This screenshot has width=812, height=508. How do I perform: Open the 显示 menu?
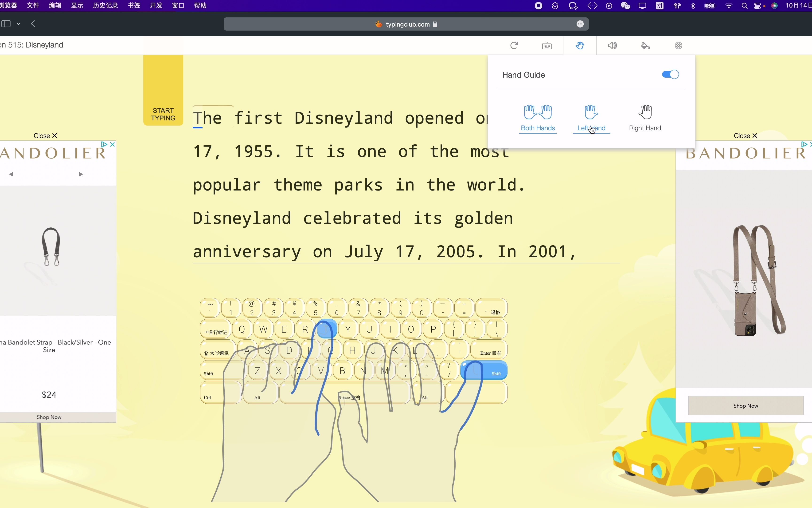77,5
